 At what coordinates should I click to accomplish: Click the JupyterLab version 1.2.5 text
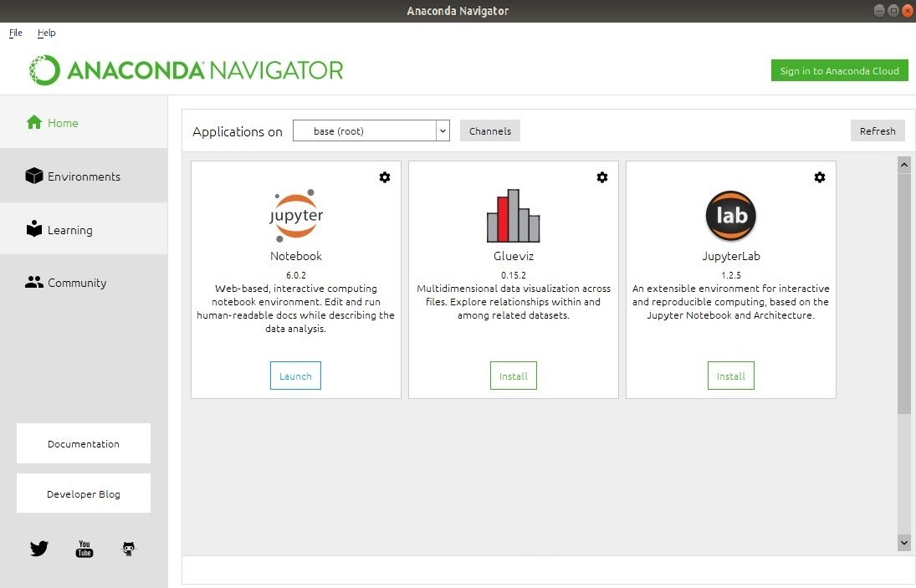click(x=731, y=275)
